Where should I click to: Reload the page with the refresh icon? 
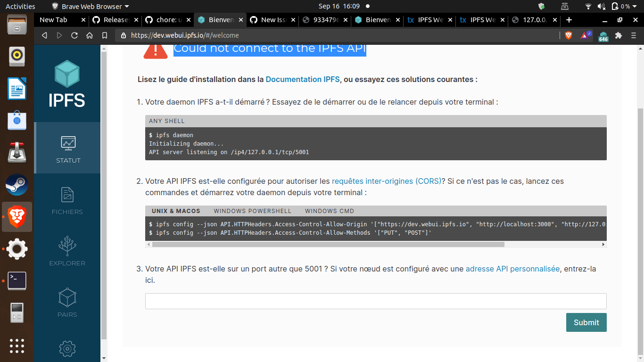(x=74, y=35)
